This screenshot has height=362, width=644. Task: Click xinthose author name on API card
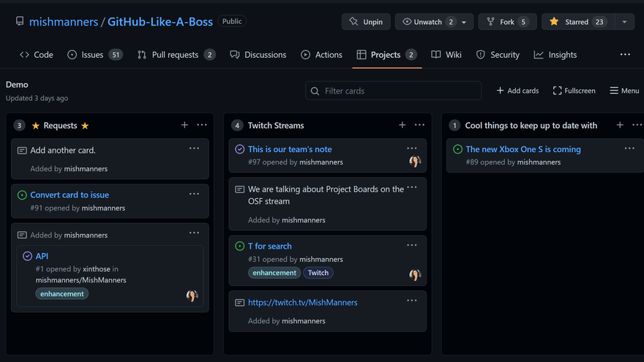(97, 269)
